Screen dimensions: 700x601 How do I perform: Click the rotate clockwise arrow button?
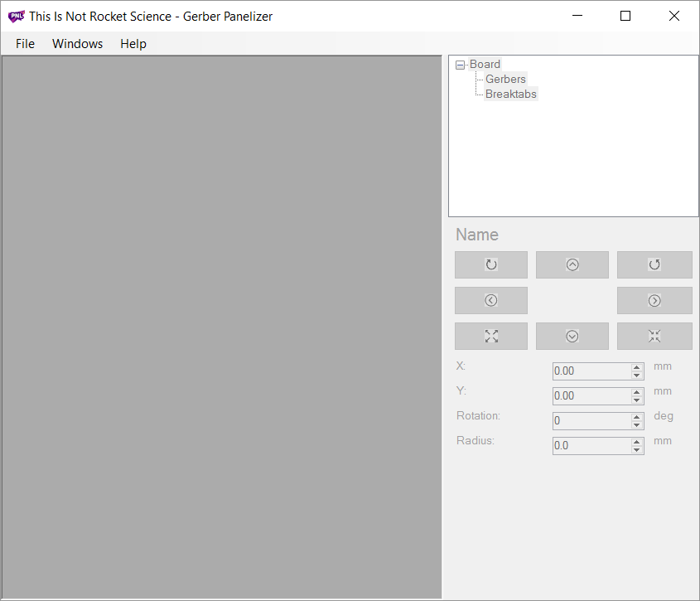tap(490, 264)
